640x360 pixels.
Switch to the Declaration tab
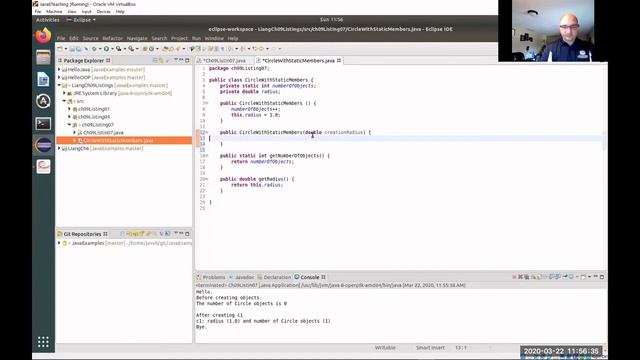277,277
